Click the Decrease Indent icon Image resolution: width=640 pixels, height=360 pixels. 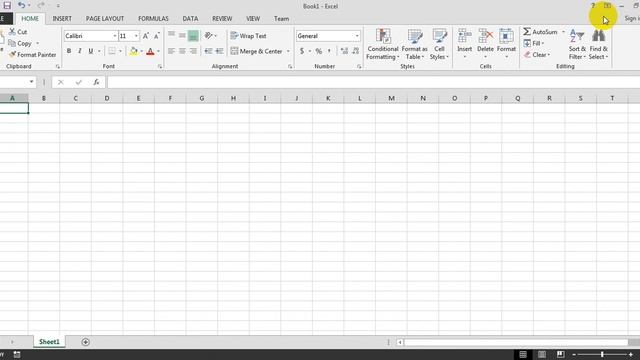pos(208,51)
